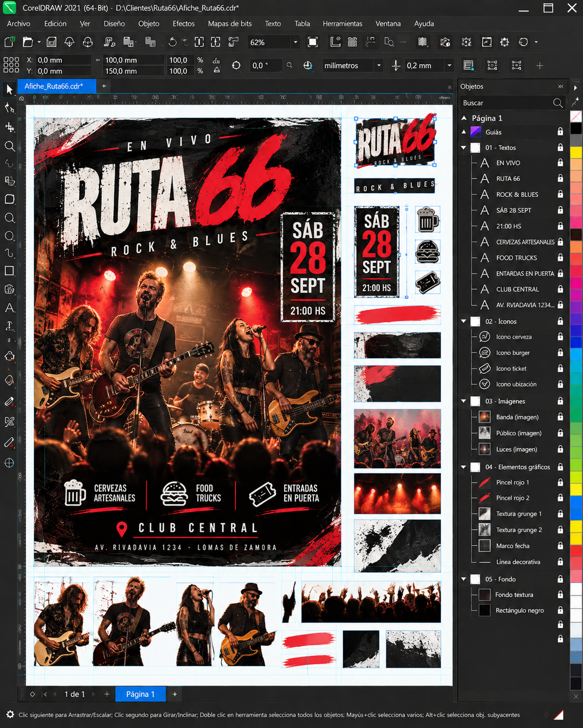Open the milímetros units dropdown
Screen dimensions: 583x728
[379, 65]
